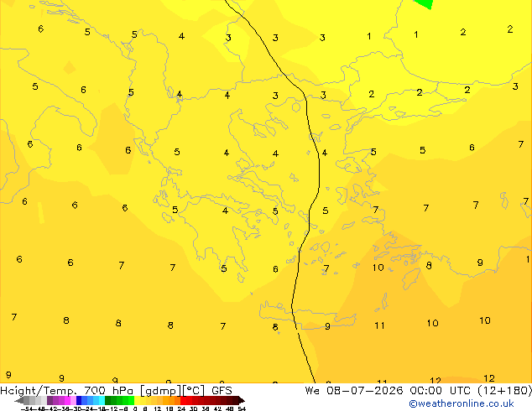Click the GFS model label
532x411 pixels.
(222, 391)
